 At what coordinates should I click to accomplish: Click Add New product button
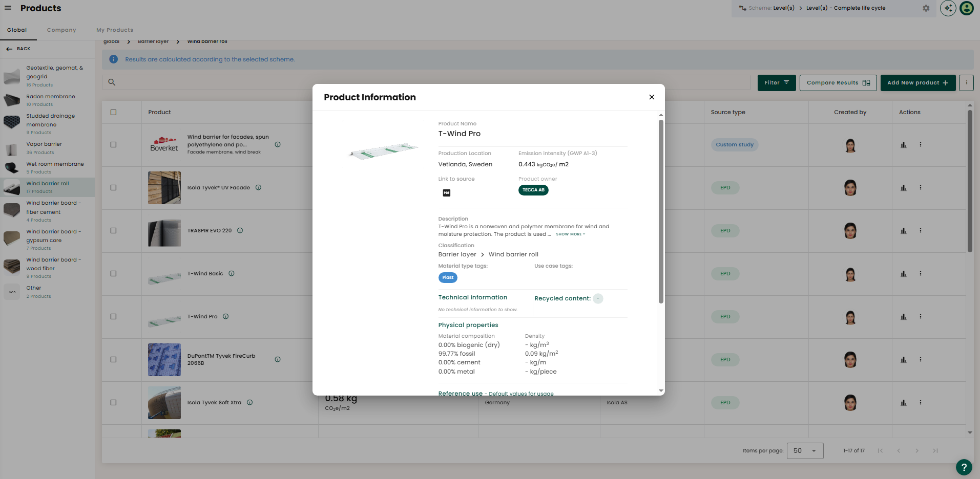click(x=918, y=83)
